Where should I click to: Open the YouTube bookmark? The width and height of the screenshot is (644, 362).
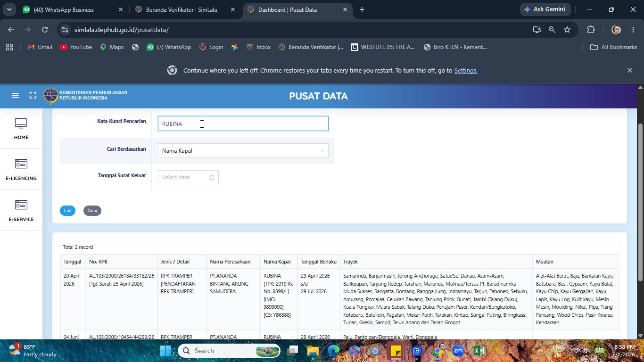point(76,47)
